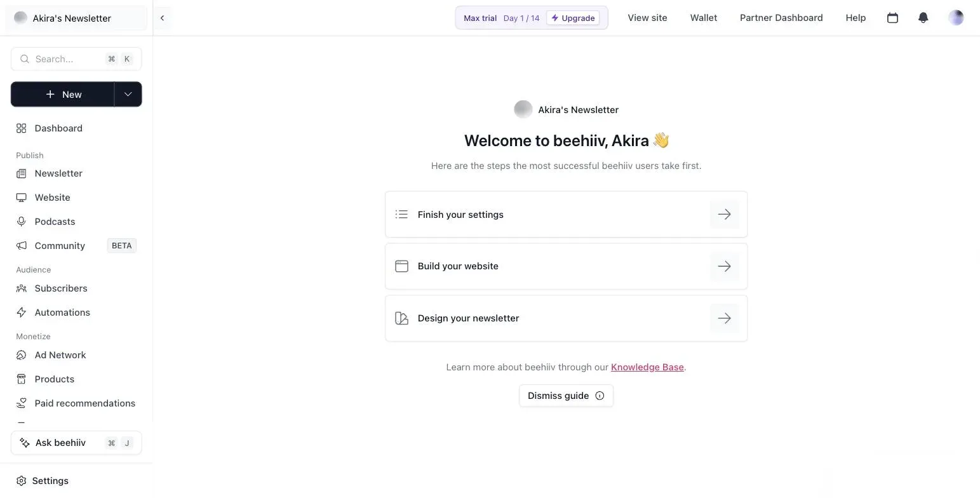Screen dimensions: 980x498
Task: Open Wallet in top bar
Action: [x=704, y=18]
